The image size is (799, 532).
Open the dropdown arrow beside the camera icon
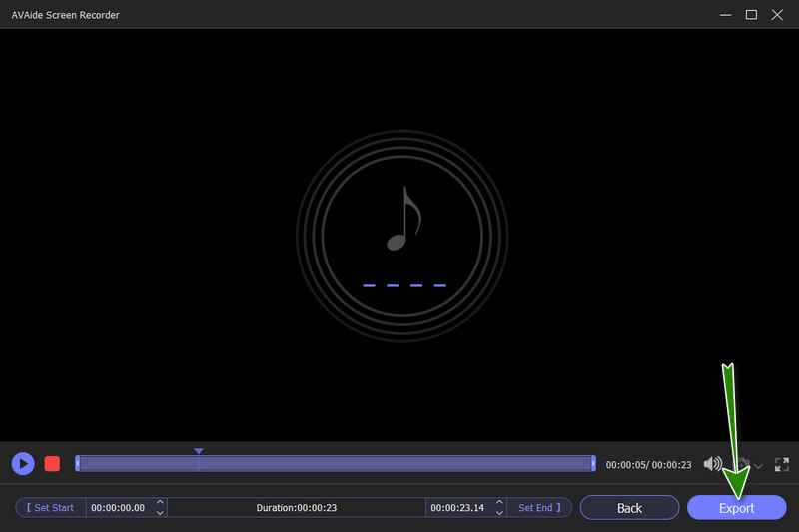758,466
